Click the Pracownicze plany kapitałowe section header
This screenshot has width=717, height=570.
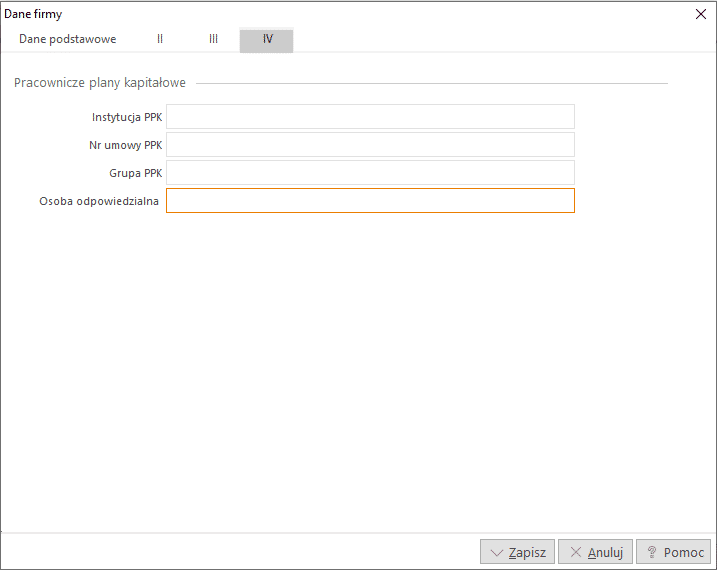click(100, 83)
